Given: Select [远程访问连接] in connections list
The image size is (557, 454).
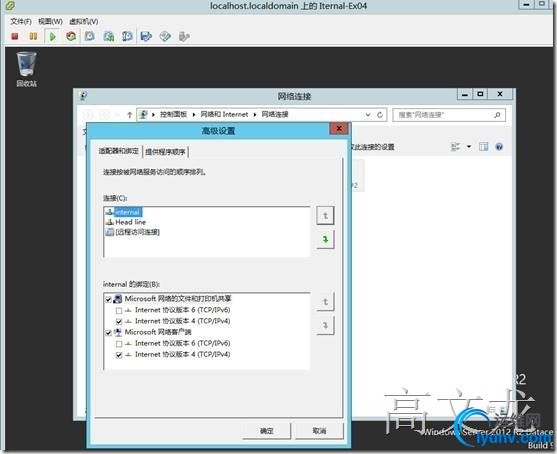Looking at the screenshot, I should click(x=137, y=232).
